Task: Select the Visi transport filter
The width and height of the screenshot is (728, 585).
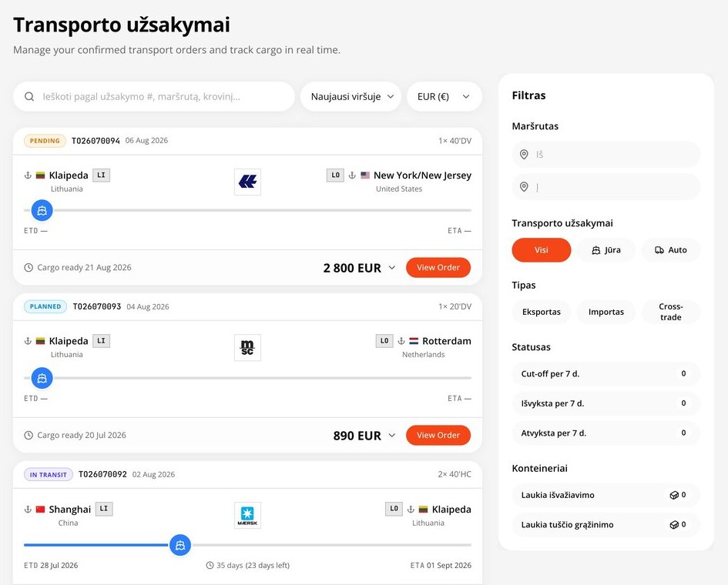Action: [x=542, y=250]
